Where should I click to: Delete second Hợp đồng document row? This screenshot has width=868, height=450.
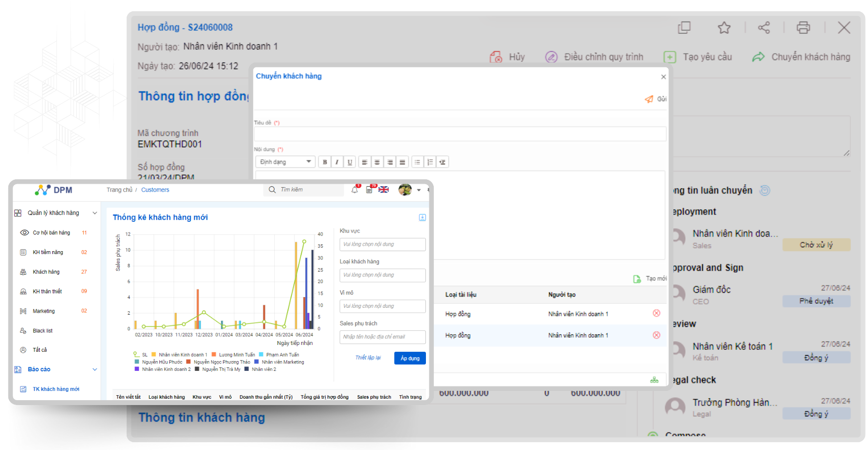pyautogui.click(x=657, y=335)
